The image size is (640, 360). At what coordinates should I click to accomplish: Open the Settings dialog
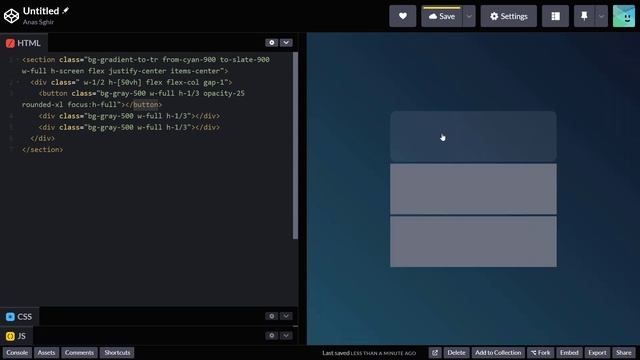click(509, 16)
